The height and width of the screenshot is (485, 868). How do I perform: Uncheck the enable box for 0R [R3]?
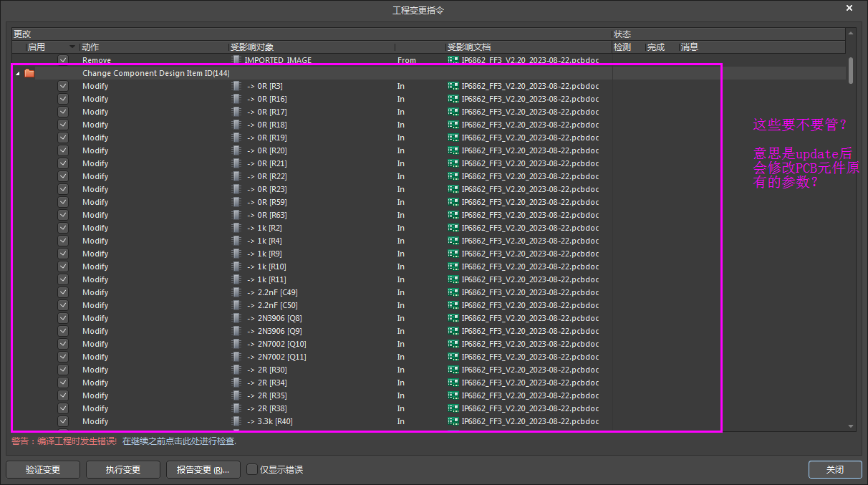[x=63, y=86]
